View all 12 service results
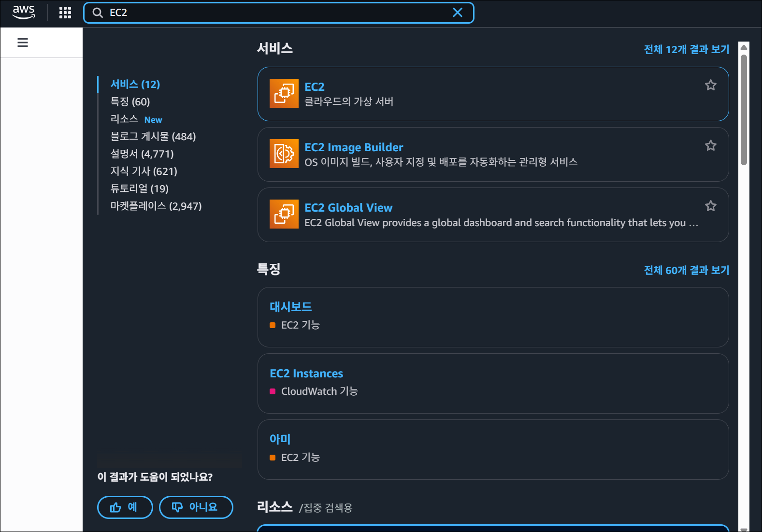The width and height of the screenshot is (762, 532). pyautogui.click(x=686, y=49)
